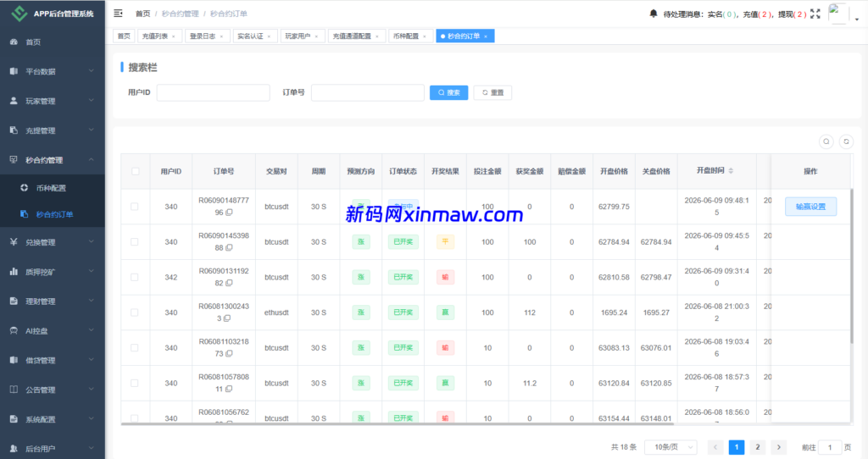This screenshot has height=459, width=868.
Task: Select the ethusdt order row checkbox
Action: (x=135, y=313)
